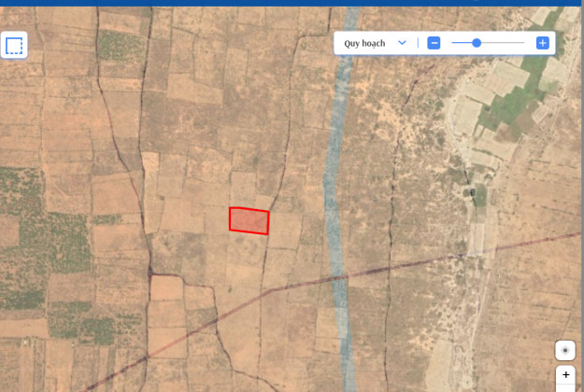Zoom in with the map plus button
Viewport: 584px width, 392px height.
pyautogui.click(x=565, y=375)
